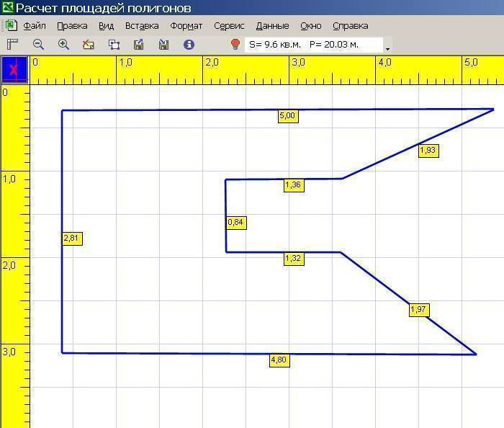Select the ruler scale tool icon
Screen dimensions: 504x428
12,44
